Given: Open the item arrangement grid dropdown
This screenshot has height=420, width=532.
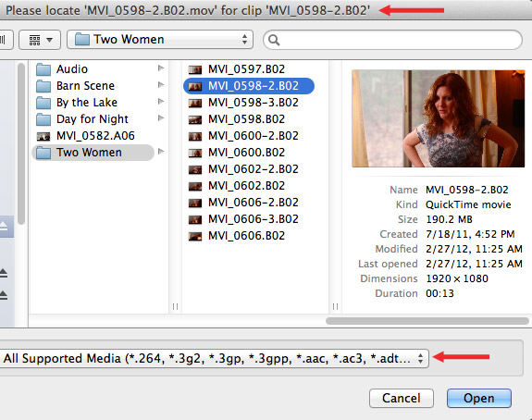Looking at the screenshot, I should pos(40,40).
